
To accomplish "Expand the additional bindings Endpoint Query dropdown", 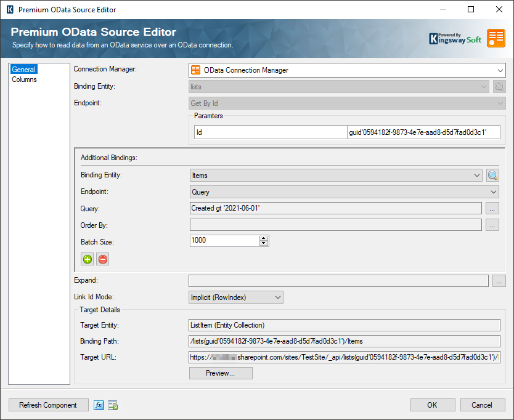I will [x=492, y=192].
